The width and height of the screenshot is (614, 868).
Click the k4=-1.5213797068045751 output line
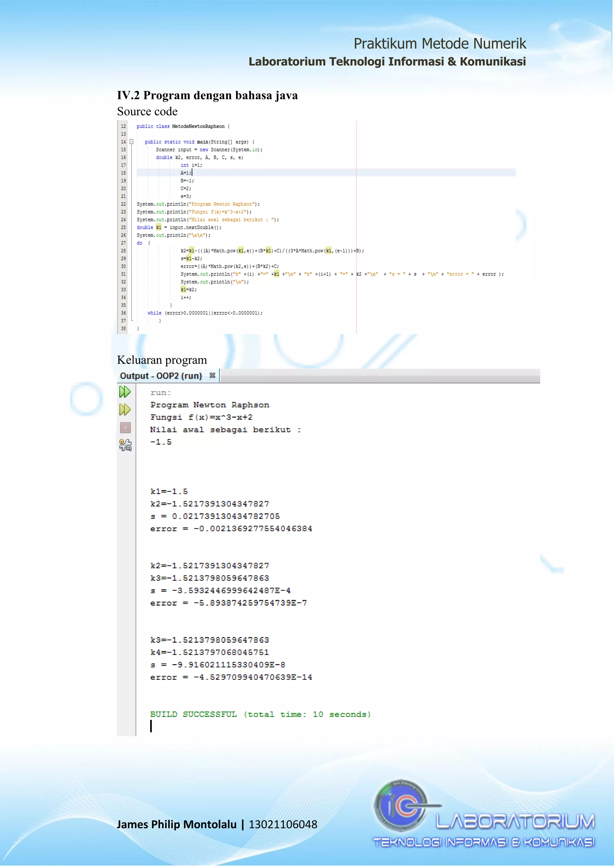coord(210,652)
